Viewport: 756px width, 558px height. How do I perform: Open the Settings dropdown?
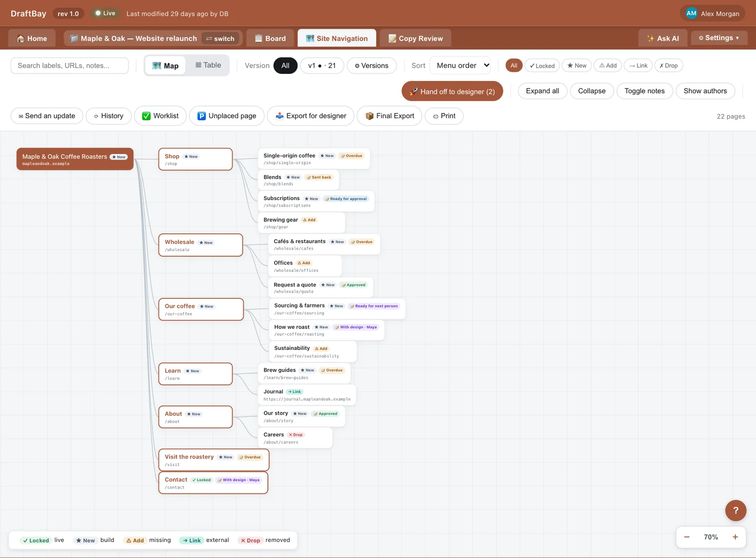tap(719, 38)
